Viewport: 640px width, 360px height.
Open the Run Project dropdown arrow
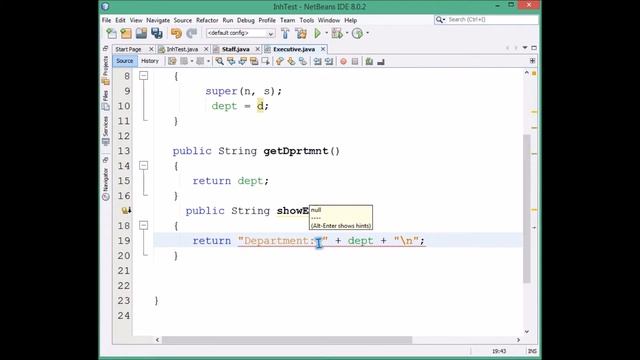click(x=327, y=33)
